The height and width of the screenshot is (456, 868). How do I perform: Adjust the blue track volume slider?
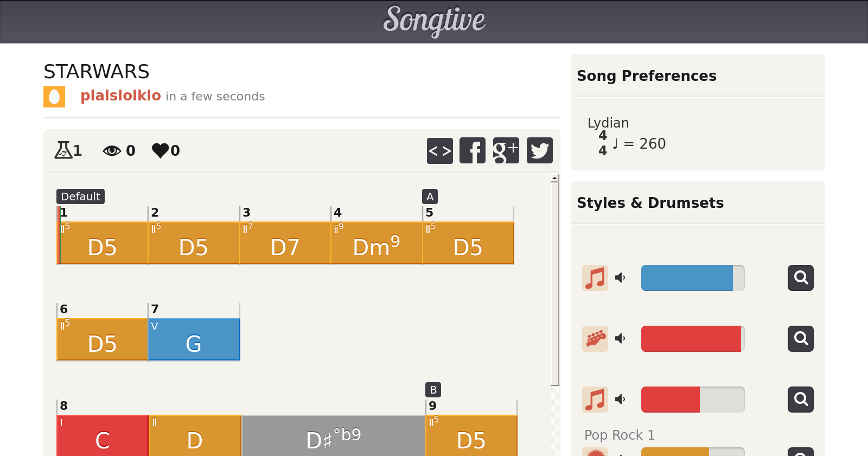(x=692, y=278)
